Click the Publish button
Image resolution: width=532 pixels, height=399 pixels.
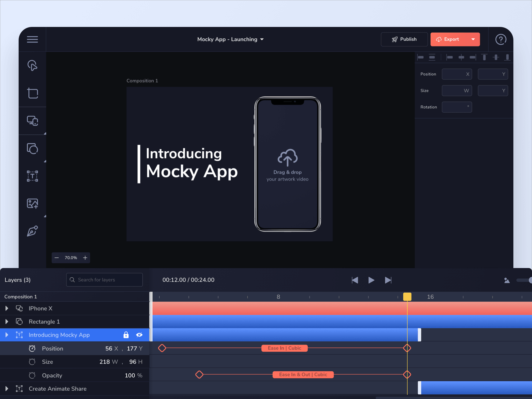click(404, 39)
